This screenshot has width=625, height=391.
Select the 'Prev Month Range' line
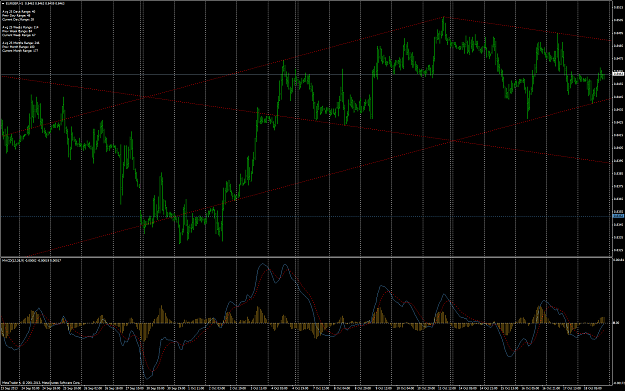tap(18, 47)
